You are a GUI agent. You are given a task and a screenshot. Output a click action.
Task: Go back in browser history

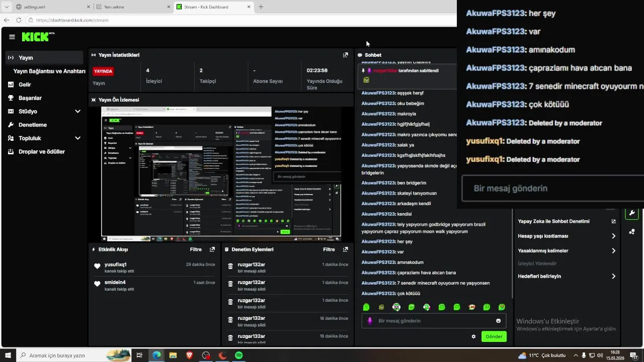(x=7, y=20)
